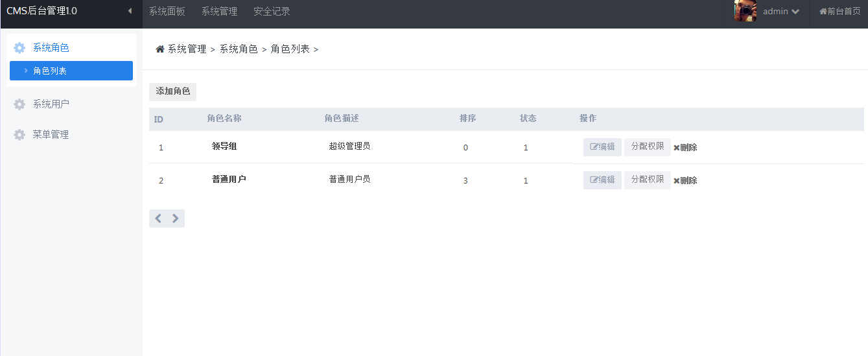Click the 添加角色 button

click(x=173, y=91)
